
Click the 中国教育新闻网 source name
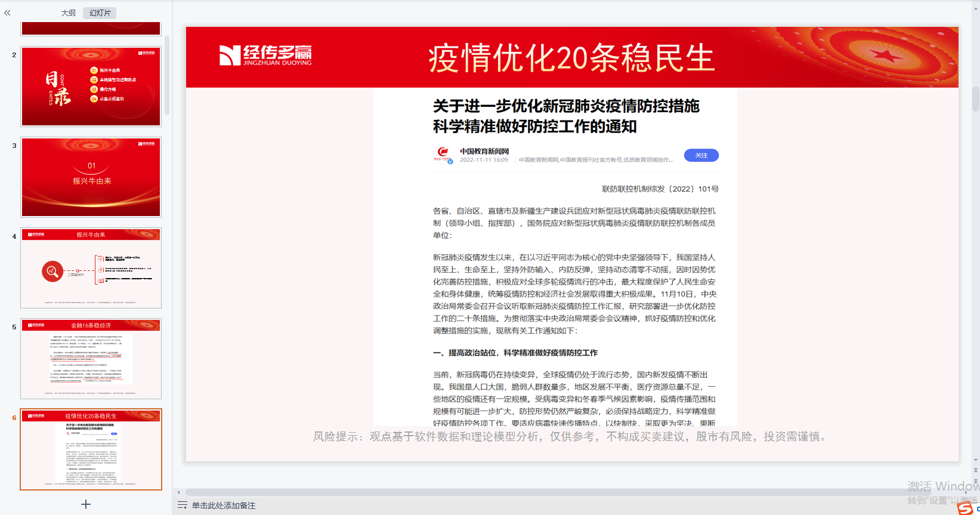pos(484,151)
